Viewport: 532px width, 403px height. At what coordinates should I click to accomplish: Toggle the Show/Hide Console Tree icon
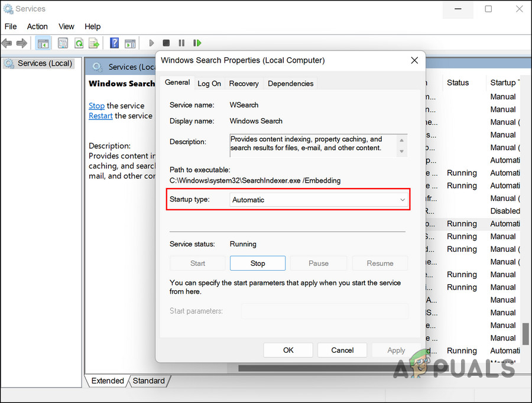[x=43, y=43]
